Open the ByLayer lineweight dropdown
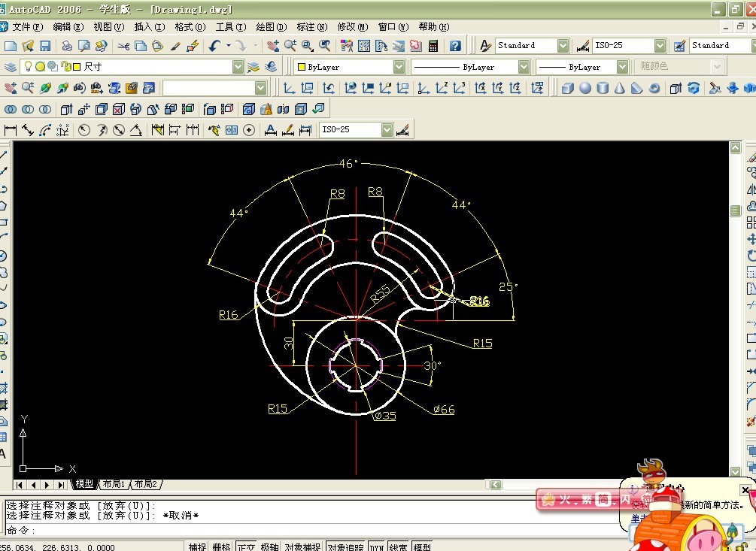This screenshot has width=756, height=551. coord(622,67)
